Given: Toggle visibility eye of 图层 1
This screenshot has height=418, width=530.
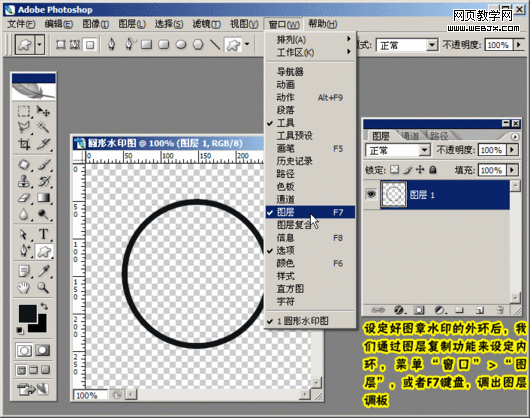Looking at the screenshot, I should click(371, 194).
